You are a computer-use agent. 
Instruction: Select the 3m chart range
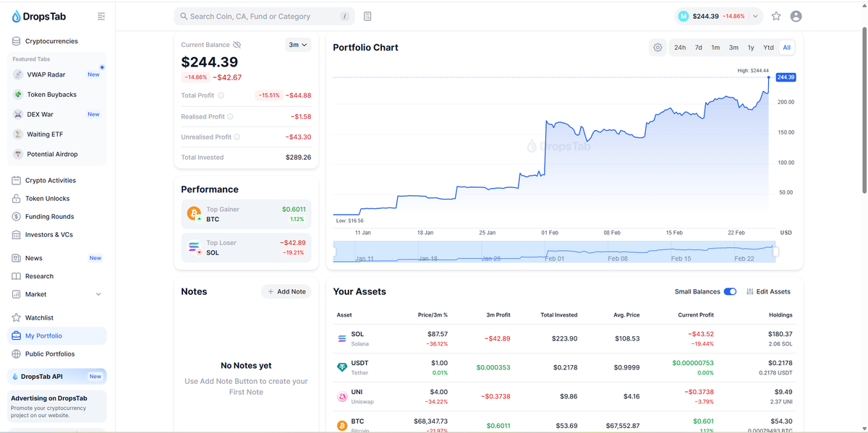[x=733, y=48]
